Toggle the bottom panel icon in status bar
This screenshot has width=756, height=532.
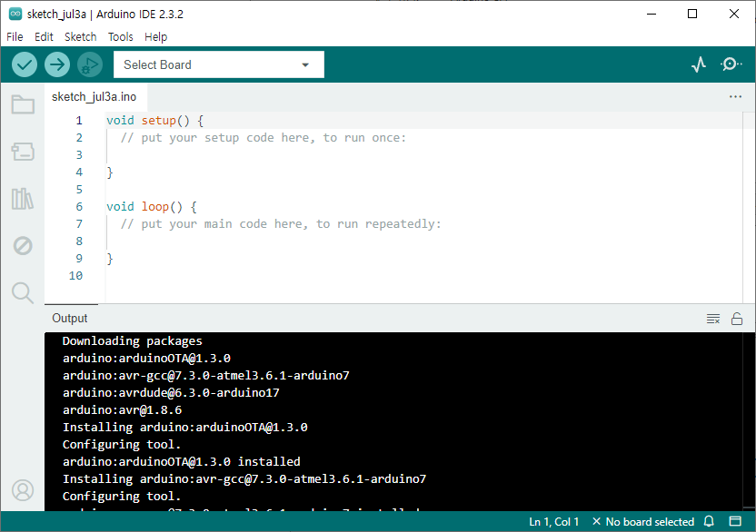click(x=735, y=521)
